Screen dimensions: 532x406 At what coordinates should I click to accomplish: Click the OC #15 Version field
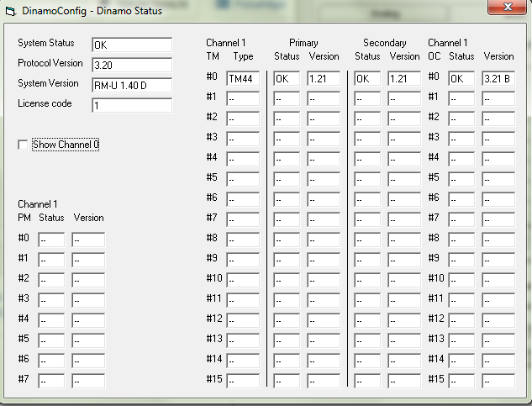[498, 381]
